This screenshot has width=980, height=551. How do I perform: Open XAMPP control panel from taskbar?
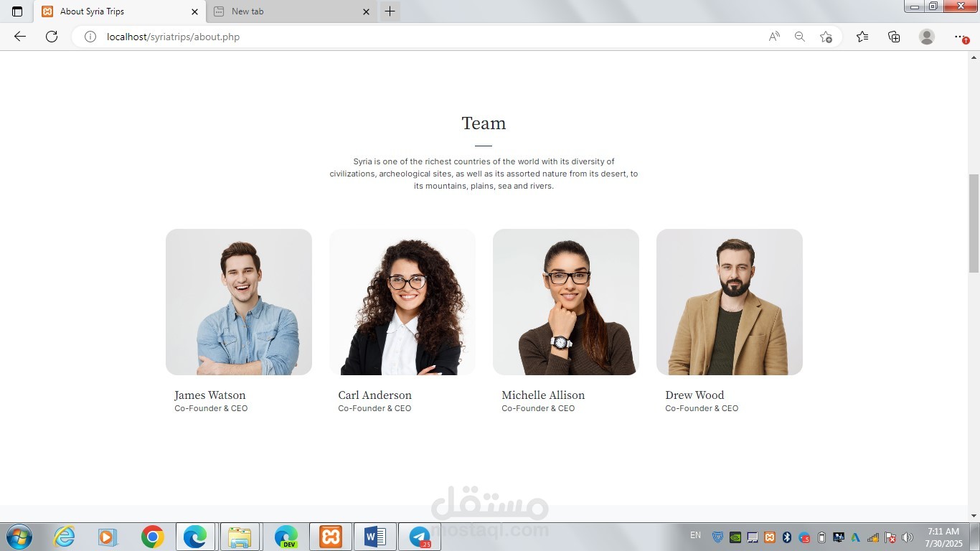tap(330, 537)
